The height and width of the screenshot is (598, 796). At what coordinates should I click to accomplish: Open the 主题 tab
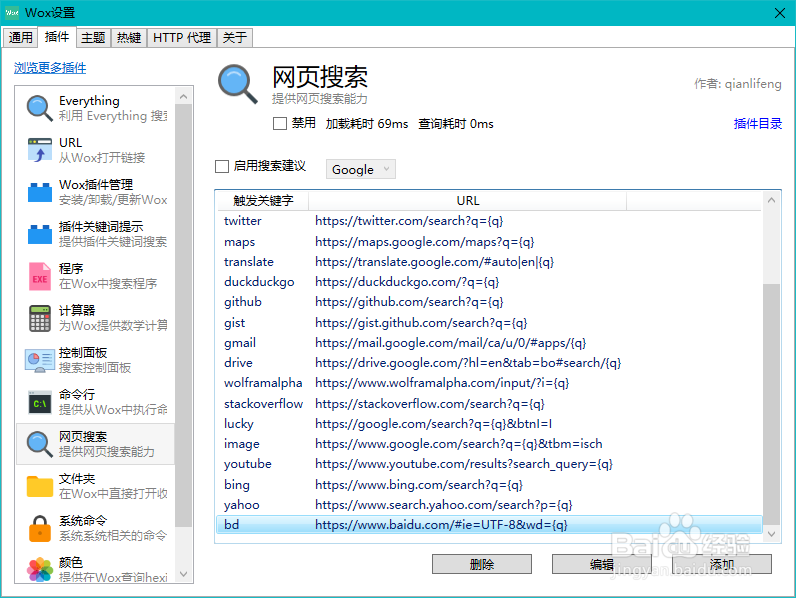93,38
